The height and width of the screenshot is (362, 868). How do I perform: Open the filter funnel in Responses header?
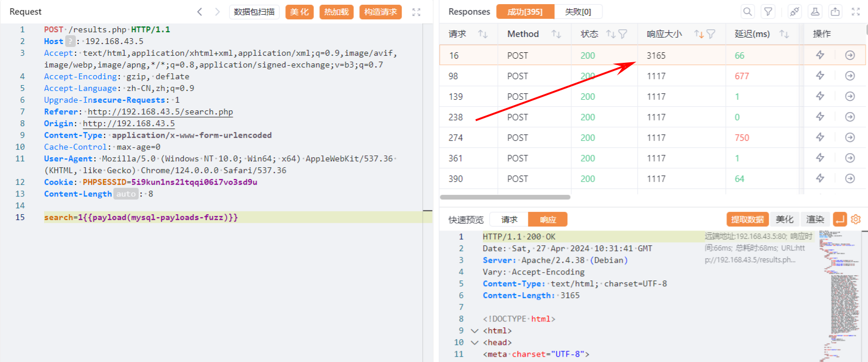pos(768,12)
